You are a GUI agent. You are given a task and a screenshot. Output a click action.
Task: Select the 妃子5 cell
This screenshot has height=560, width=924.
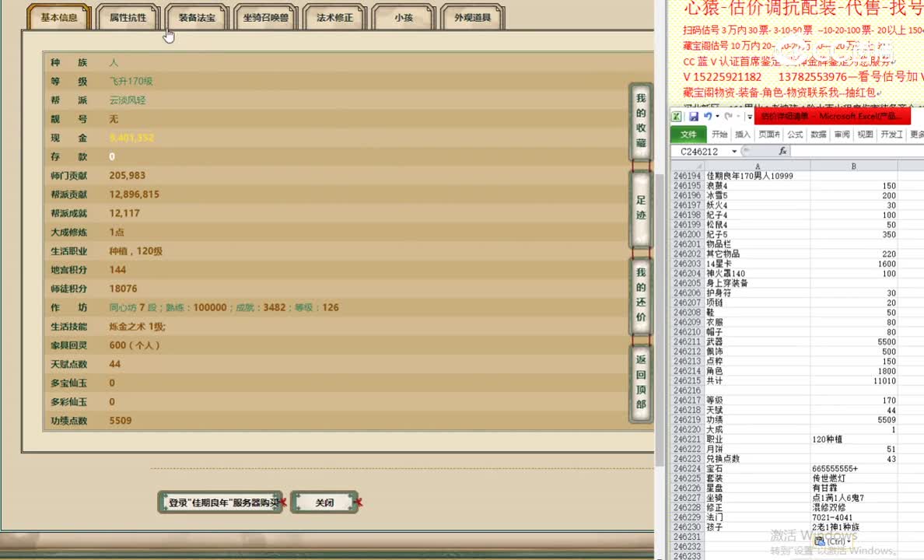(x=758, y=235)
